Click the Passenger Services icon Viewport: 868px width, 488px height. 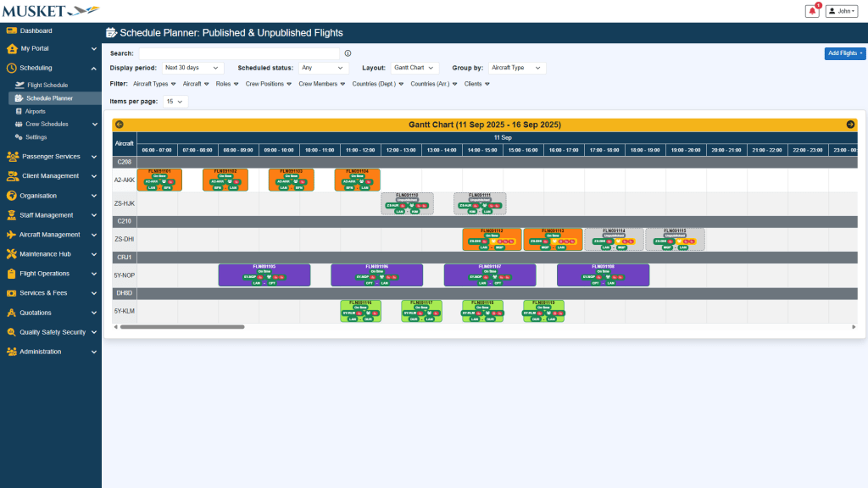coord(12,157)
